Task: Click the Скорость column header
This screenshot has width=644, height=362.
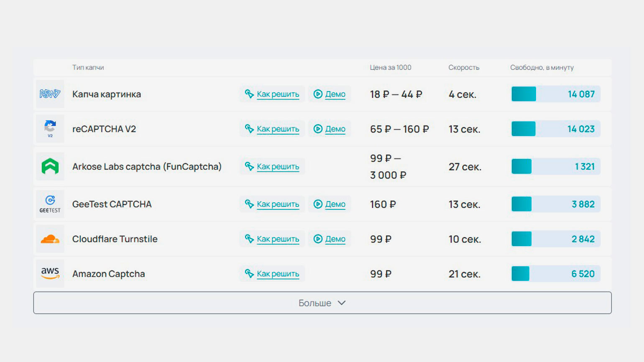Action: pos(463,67)
